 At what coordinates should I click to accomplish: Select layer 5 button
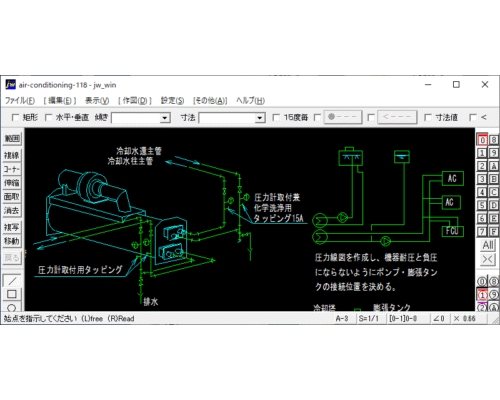point(482,205)
